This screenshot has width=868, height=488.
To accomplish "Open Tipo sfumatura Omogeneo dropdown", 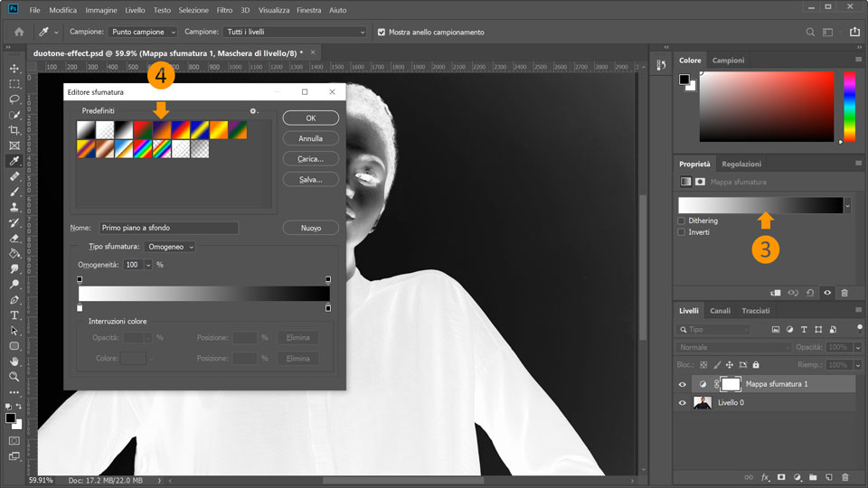I will [x=169, y=247].
